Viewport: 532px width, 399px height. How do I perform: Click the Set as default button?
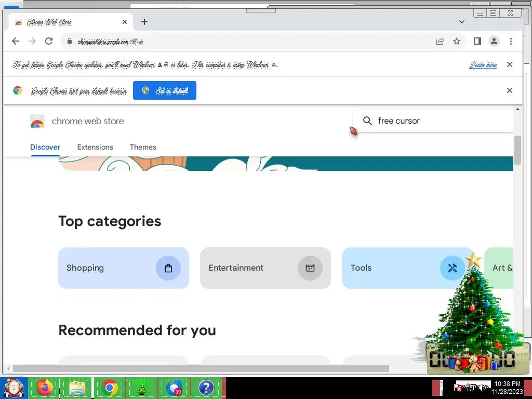coord(165,90)
